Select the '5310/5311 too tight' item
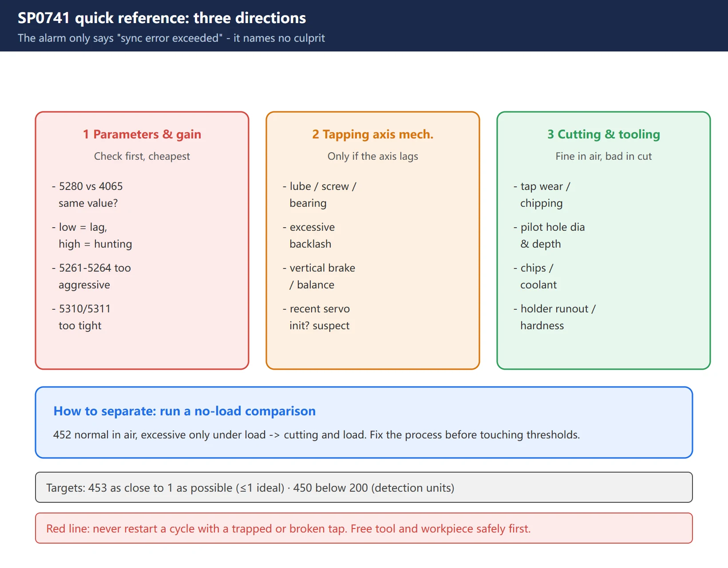Viewport: 728px width, 568px height. (81, 317)
